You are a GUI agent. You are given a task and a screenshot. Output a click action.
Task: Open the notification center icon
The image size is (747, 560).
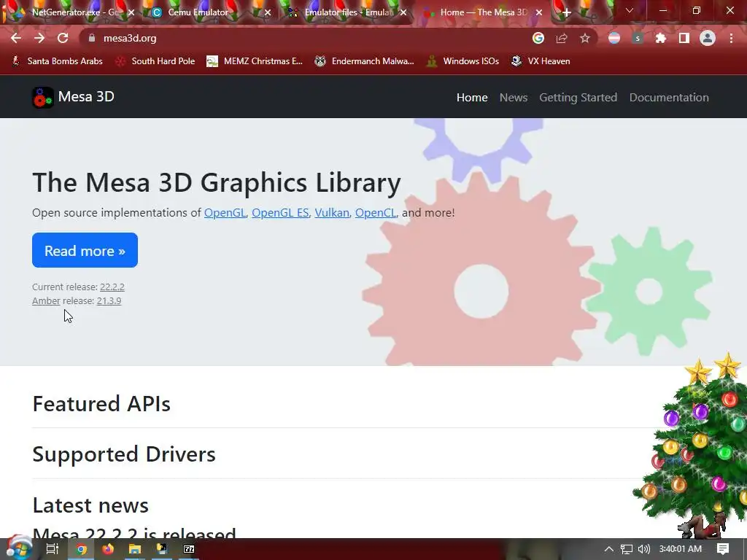coord(723,549)
